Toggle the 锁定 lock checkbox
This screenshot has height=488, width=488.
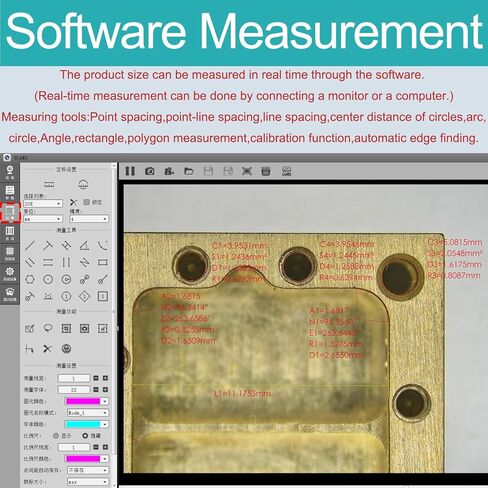coord(87,202)
